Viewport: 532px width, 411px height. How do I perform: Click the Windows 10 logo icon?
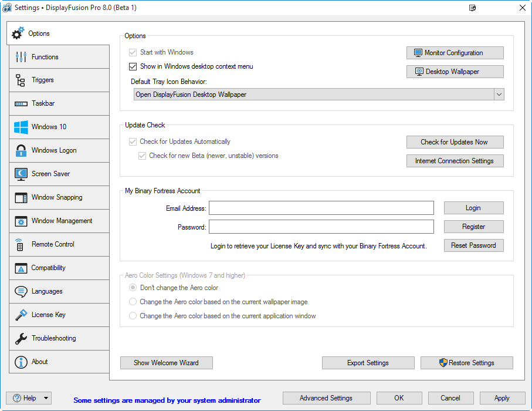click(x=21, y=127)
